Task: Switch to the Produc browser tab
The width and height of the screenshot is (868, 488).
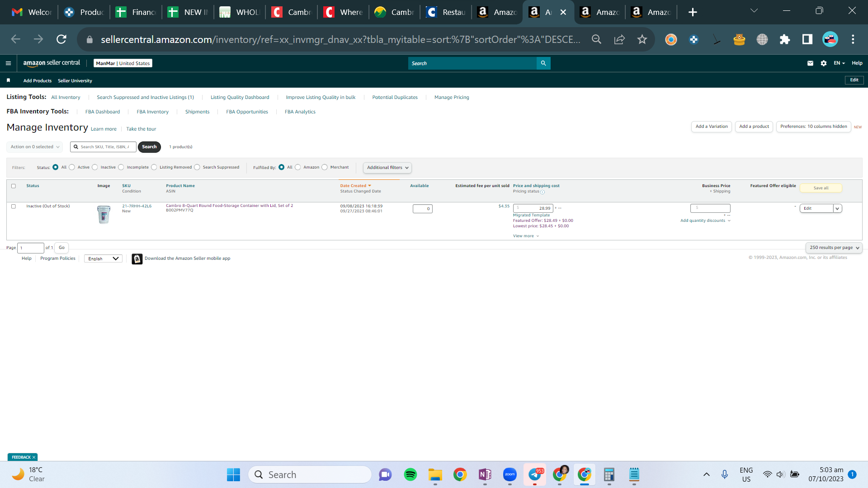Action: click(85, 12)
